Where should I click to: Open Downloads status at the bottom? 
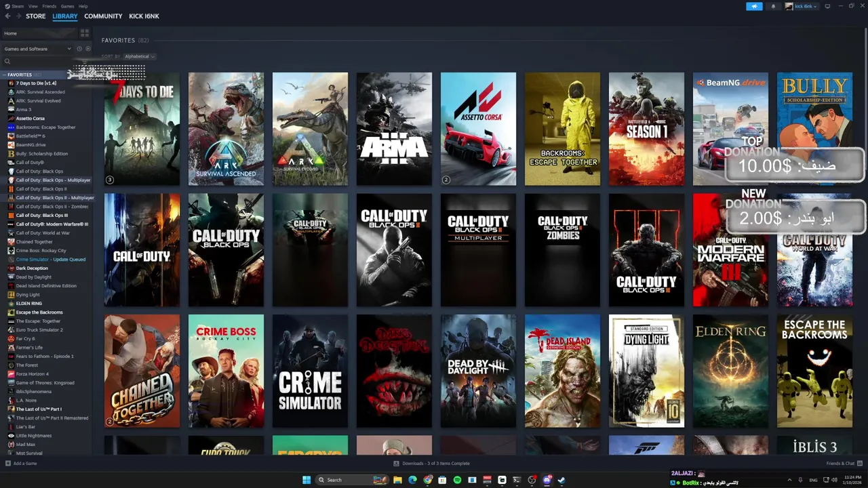point(431,464)
